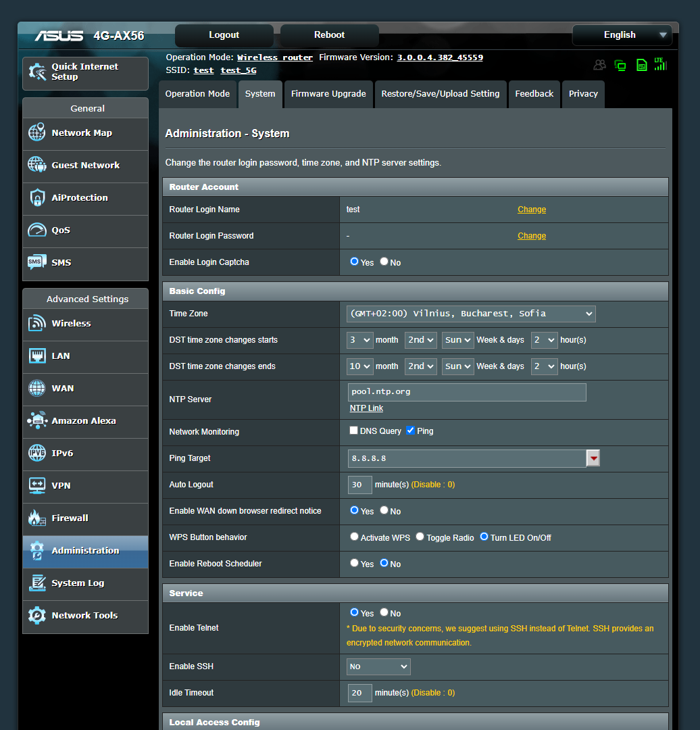Viewport: 700px width, 730px height.
Task: Open the NTP Link
Action: point(366,408)
